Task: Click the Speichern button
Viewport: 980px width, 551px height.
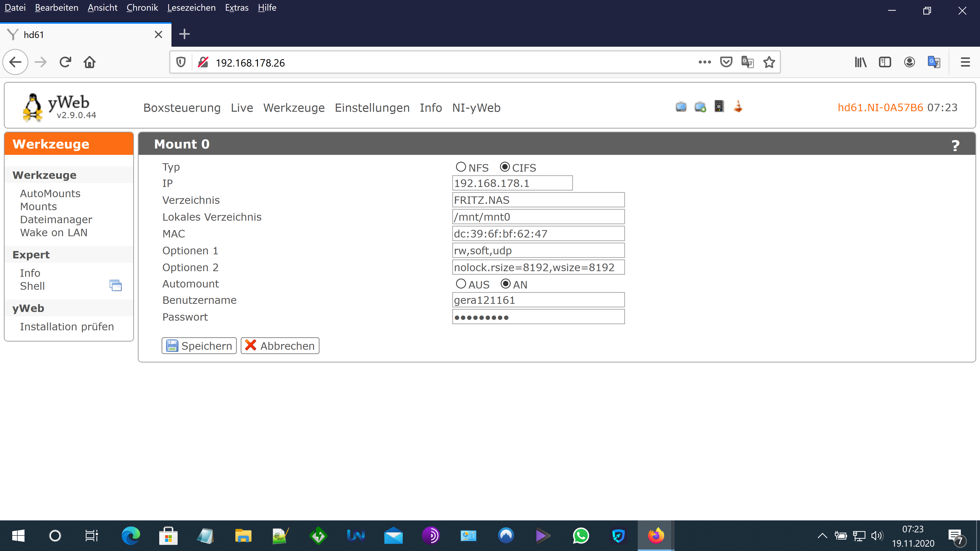Action: (x=199, y=346)
